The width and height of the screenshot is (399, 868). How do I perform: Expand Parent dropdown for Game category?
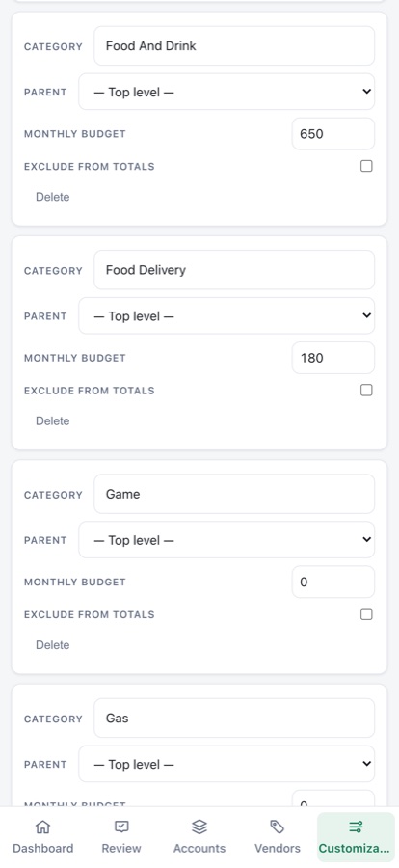[226, 540]
